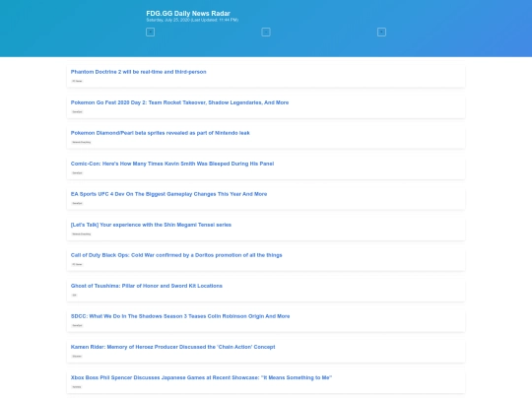Click source tag under Shin Megami Tensei headline
The height and width of the screenshot is (399, 532).
click(82, 233)
